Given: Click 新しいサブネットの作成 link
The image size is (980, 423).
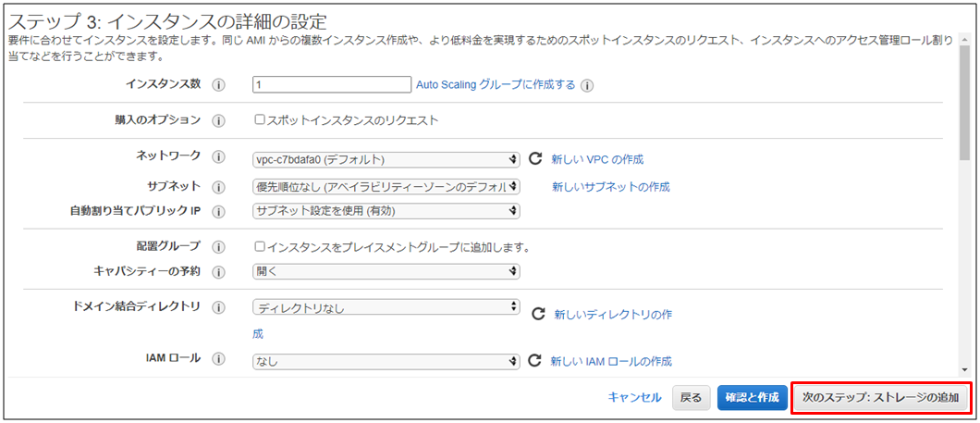Looking at the screenshot, I should (610, 187).
